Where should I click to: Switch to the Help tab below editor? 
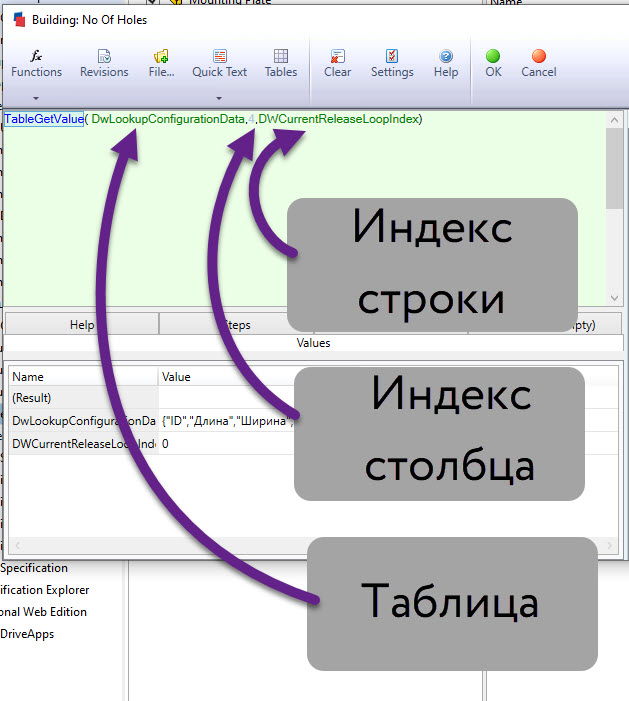pos(82,325)
